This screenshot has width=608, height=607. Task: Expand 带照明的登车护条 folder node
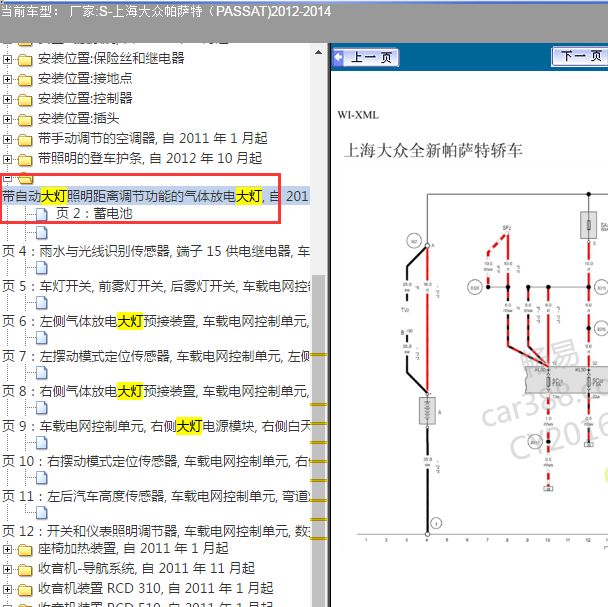(x=7, y=159)
